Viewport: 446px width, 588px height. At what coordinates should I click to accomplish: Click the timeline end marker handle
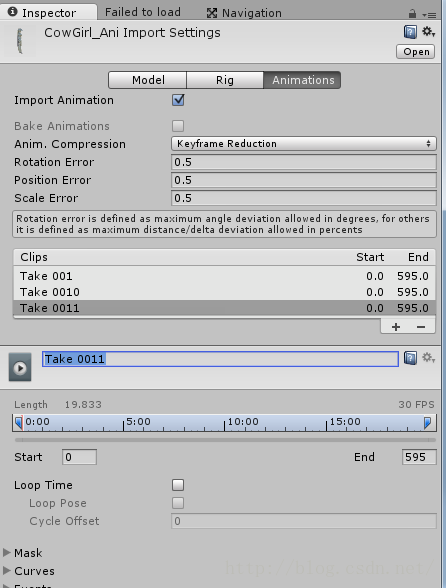click(427, 423)
